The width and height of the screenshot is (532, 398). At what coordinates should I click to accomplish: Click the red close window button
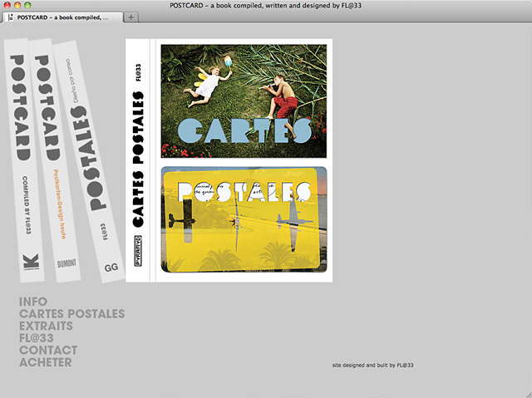[x=7, y=5]
